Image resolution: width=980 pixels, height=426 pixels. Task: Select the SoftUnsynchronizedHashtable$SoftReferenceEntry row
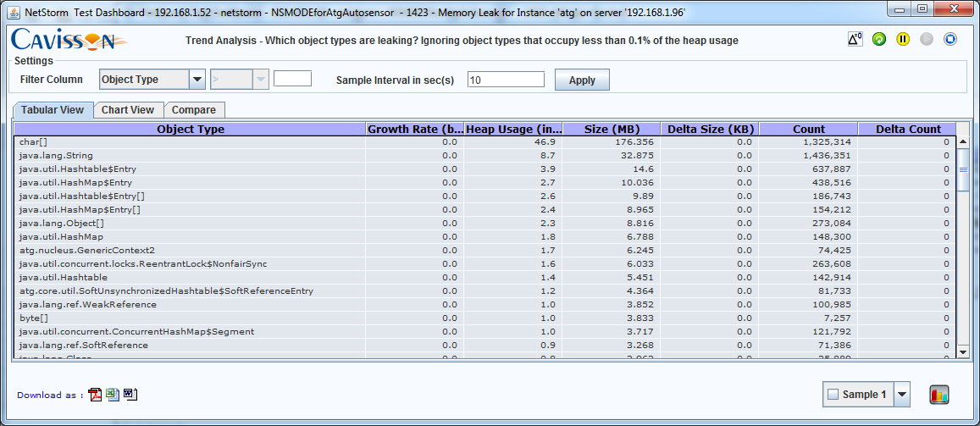coord(485,290)
